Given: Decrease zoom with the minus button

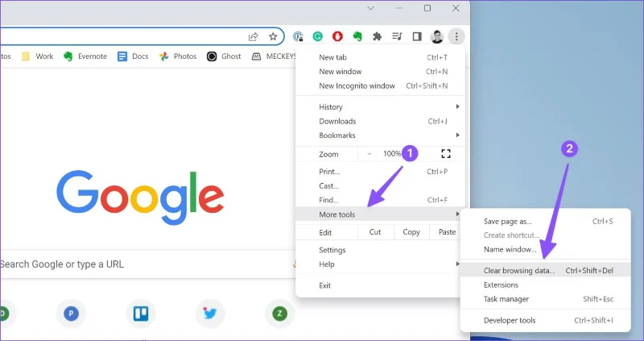Looking at the screenshot, I should [369, 154].
